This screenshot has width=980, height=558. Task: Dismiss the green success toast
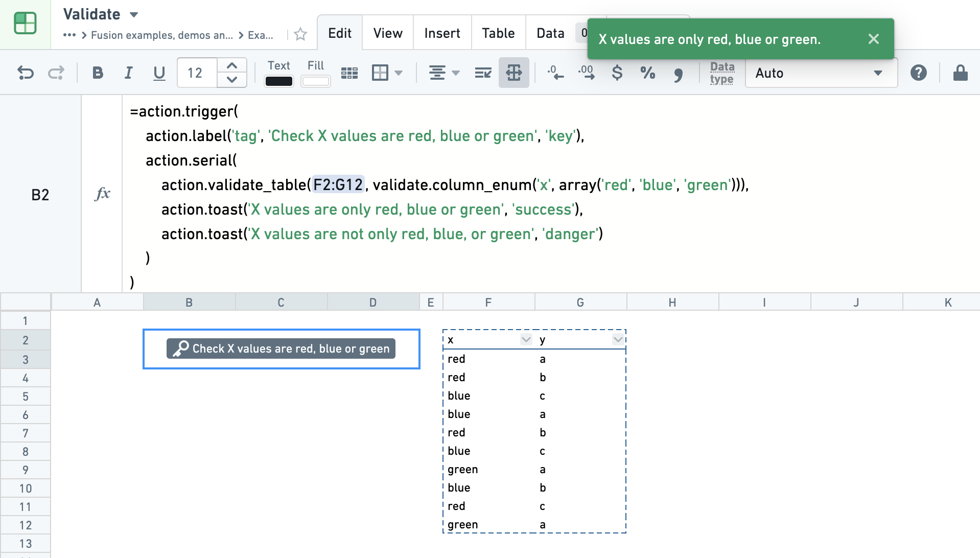pos(873,39)
